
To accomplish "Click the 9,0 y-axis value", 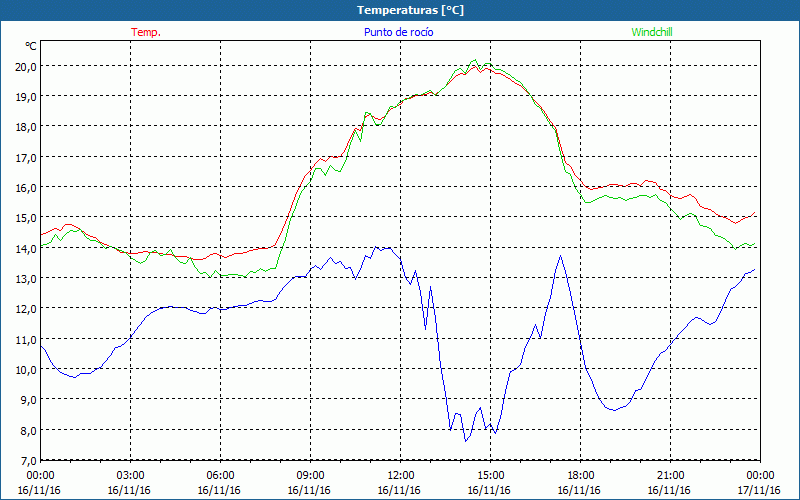I will (29, 400).
